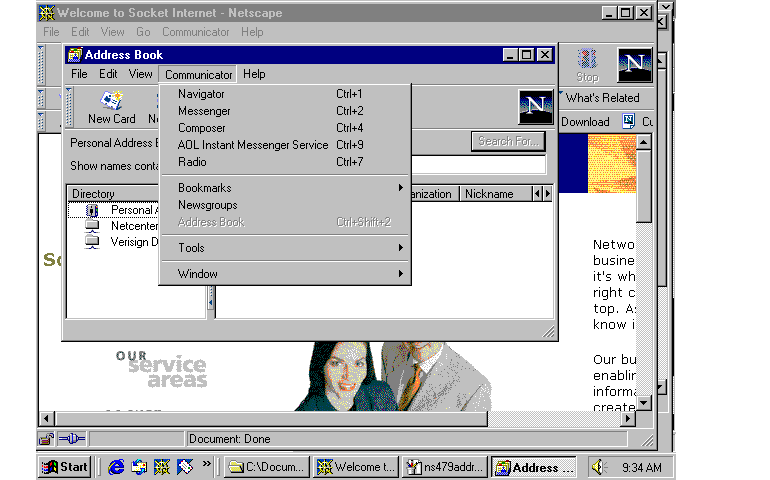Open Netscape window's Go menu
The height and width of the screenshot is (480, 770).
pos(143,32)
